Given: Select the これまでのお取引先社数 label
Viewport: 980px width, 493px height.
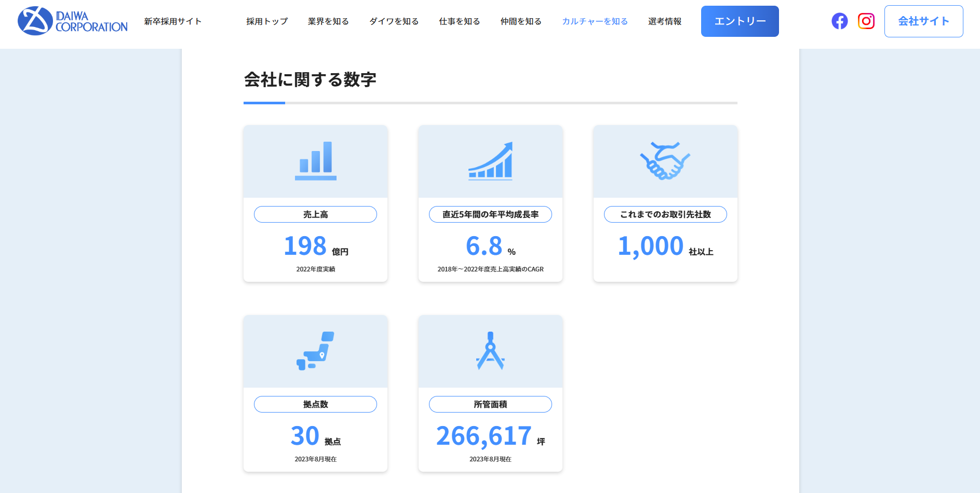Looking at the screenshot, I should (665, 214).
